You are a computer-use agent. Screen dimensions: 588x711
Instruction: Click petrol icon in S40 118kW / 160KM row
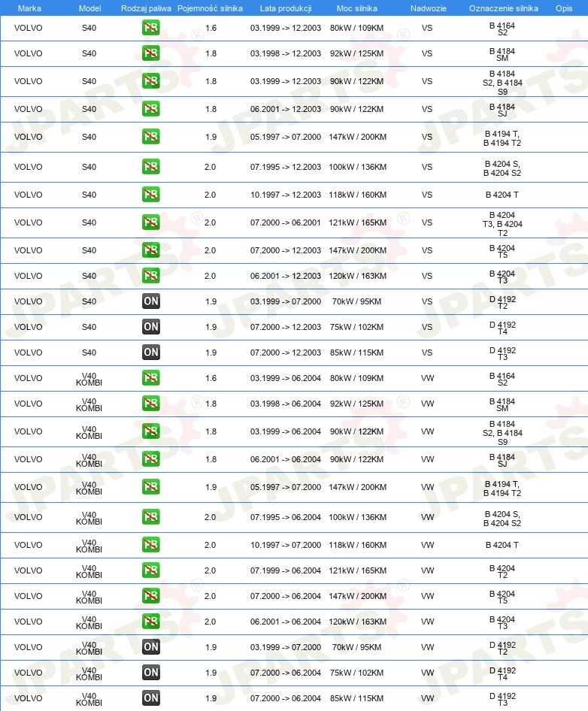click(x=150, y=195)
